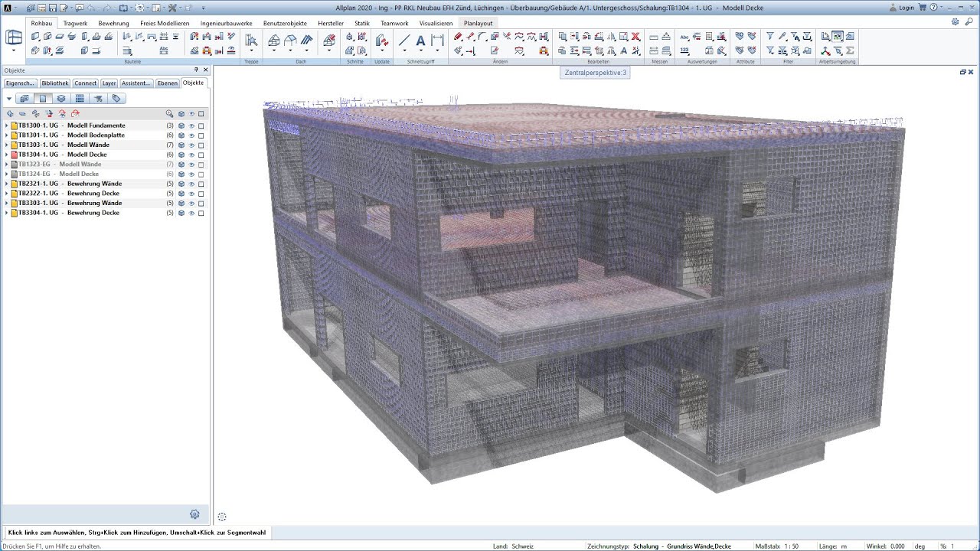Check the selection box for TB3304 Bewehrung Decke
980x551 pixels.
pyautogui.click(x=201, y=213)
